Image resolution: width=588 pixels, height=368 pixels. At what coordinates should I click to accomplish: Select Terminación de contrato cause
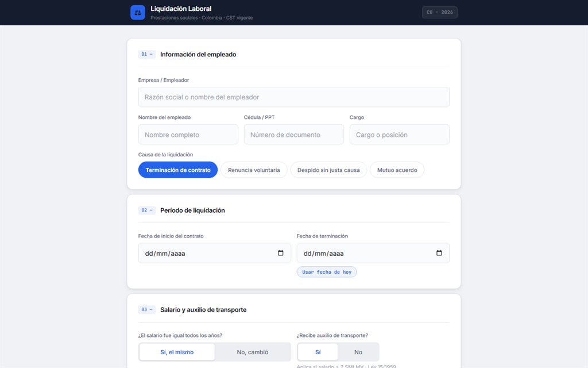point(178,170)
